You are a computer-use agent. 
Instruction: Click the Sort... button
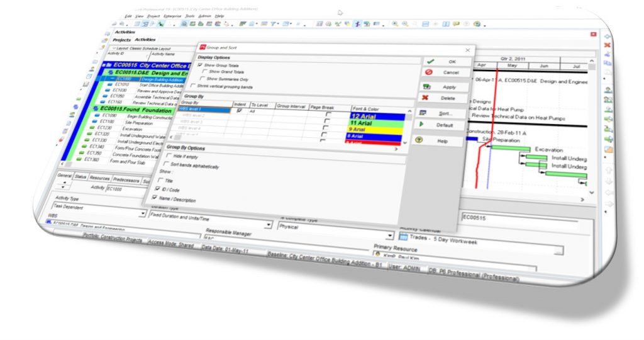441,113
